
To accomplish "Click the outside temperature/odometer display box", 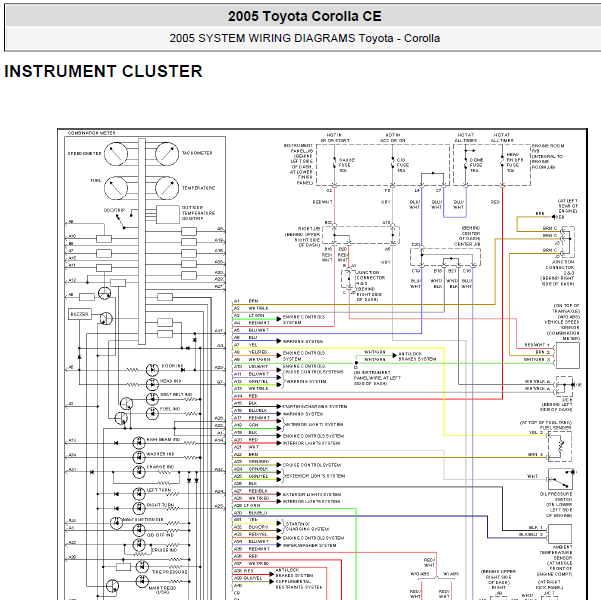I will (x=168, y=214).
